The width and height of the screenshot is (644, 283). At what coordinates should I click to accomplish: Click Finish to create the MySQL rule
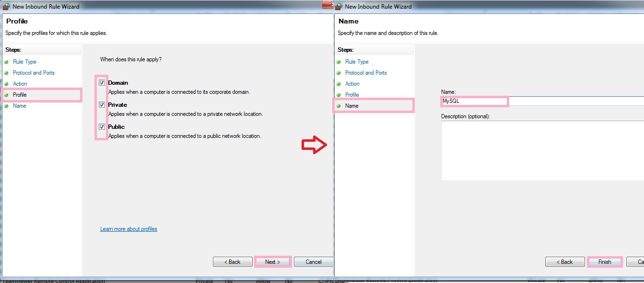pyautogui.click(x=604, y=262)
